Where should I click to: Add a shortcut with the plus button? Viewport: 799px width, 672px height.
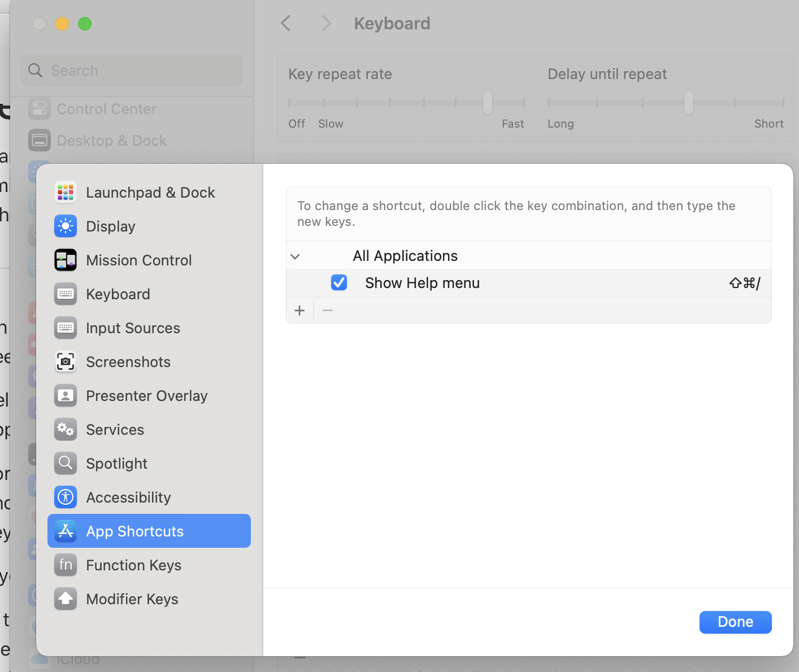click(299, 311)
